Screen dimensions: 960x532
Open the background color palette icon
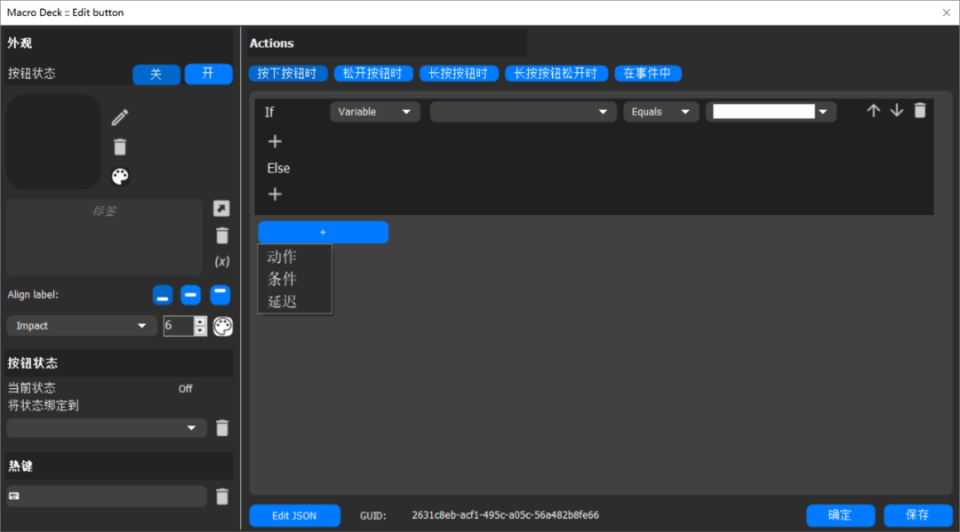coord(120,176)
